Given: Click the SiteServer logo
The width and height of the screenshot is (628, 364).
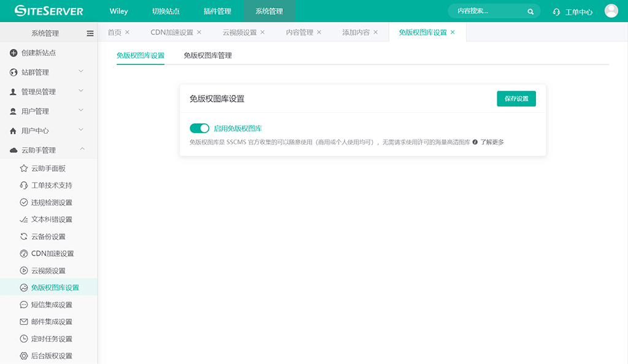Looking at the screenshot, I should (49, 11).
